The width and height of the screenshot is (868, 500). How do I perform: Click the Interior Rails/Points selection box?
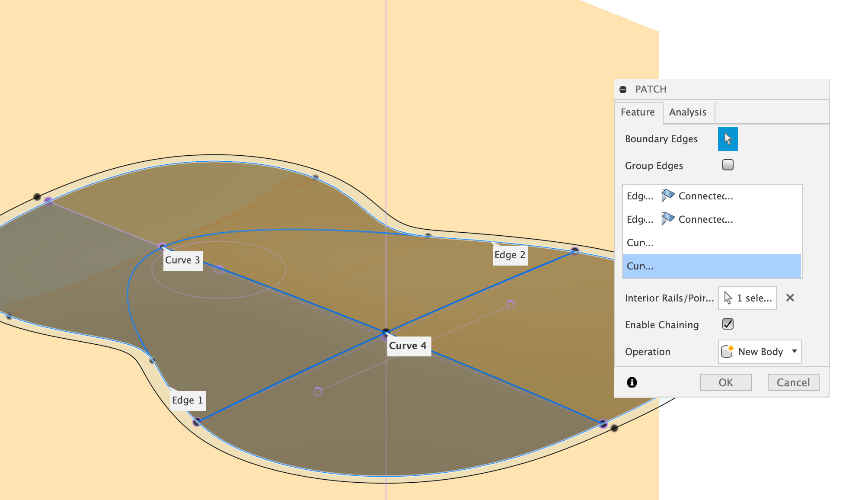pyautogui.click(x=747, y=298)
